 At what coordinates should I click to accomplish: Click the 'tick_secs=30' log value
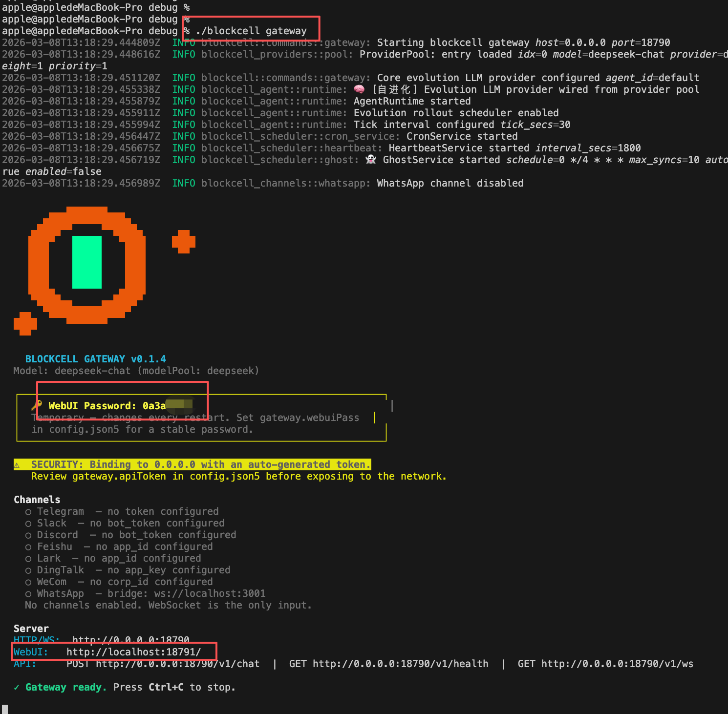coord(535,125)
